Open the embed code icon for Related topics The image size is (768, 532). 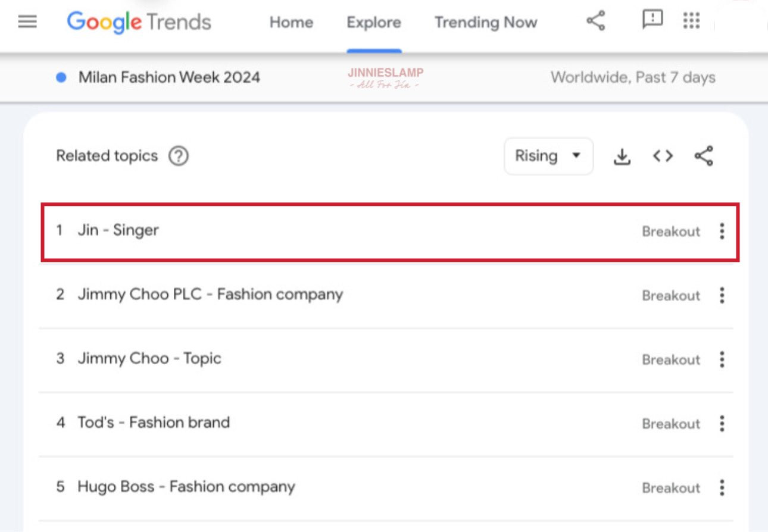click(662, 156)
